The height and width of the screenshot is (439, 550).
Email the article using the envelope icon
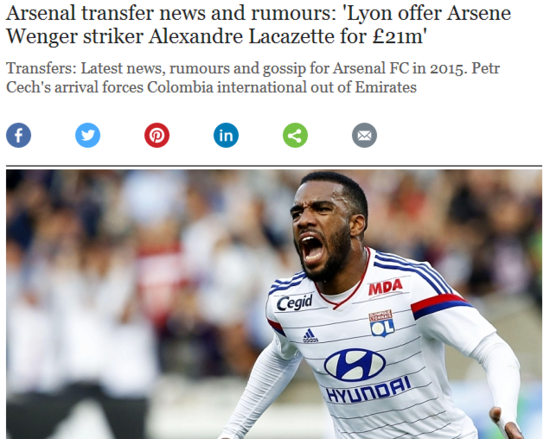point(364,135)
